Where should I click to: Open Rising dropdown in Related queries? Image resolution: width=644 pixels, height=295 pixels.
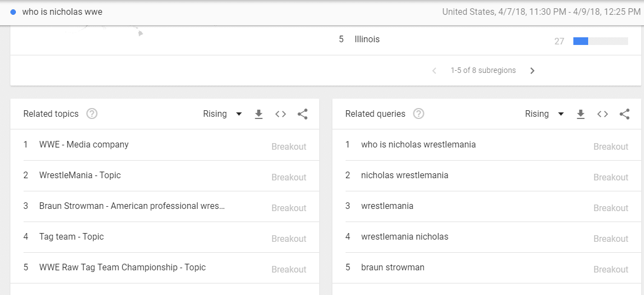coord(544,114)
